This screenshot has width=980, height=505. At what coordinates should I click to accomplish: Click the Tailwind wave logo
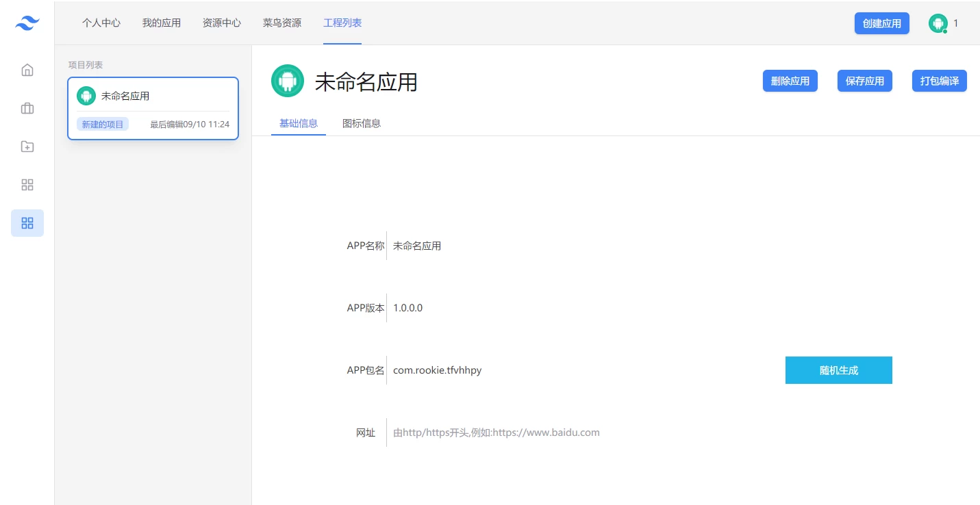[27, 23]
